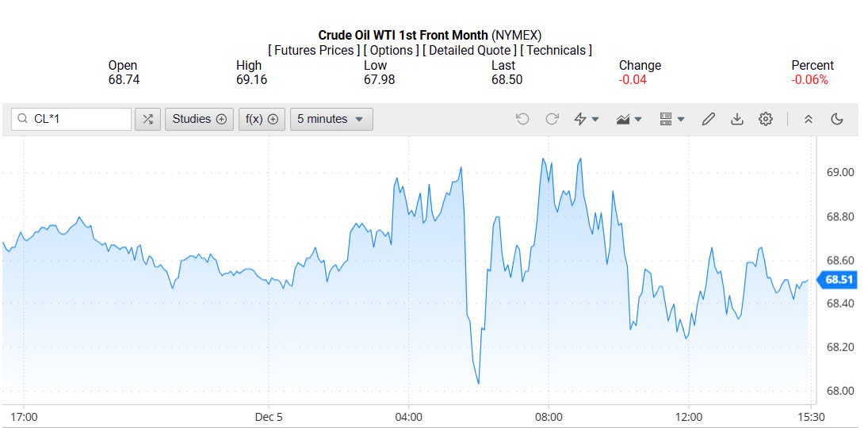The height and width of the screenshot is (428, 868).
Task: Open chart settings gear
Action: click(766, 119)
